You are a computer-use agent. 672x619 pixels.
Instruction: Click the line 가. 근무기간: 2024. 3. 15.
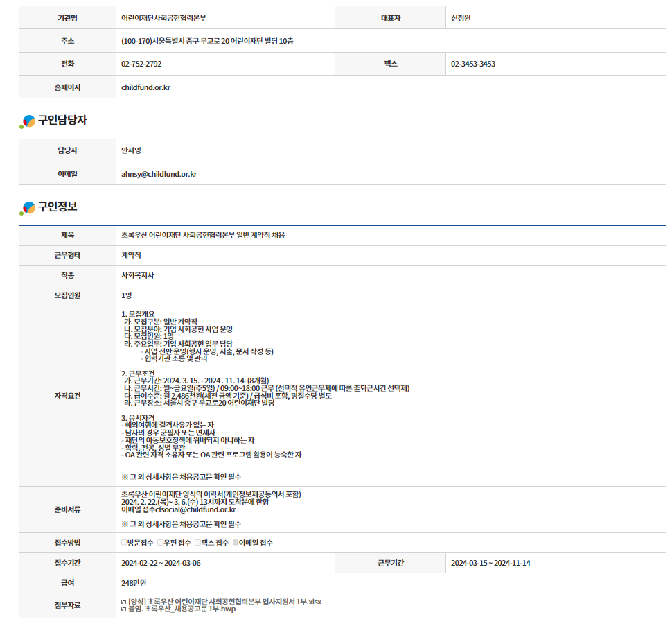point(197,381)
